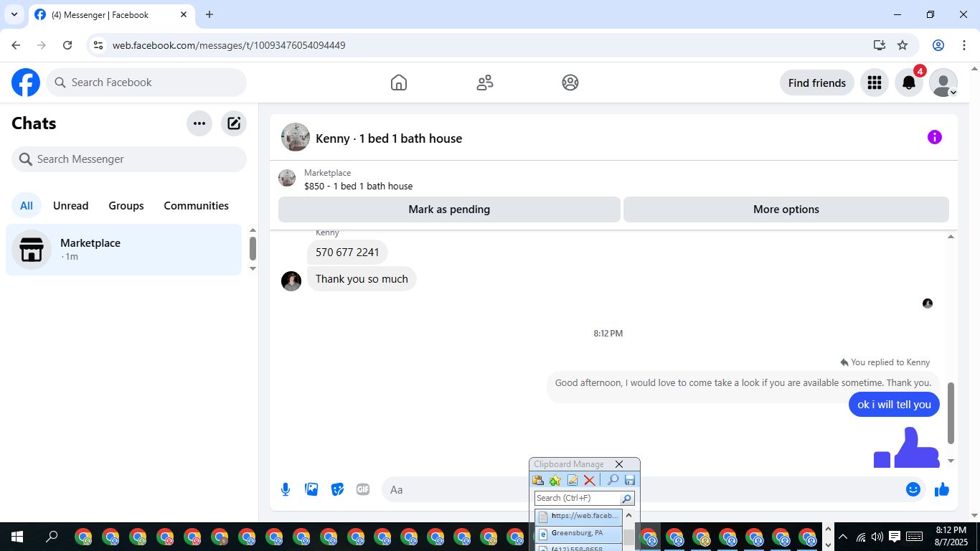Click the Clipboard Manager search field
Viewport: 980px width, 551px height.
(578, 498)
